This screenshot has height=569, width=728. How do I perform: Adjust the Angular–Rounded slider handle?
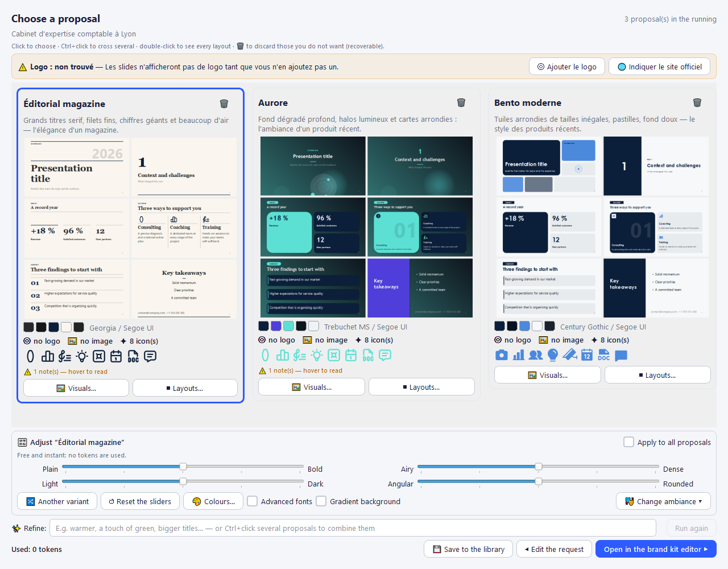pyautogui.click(x=539, y=481)
